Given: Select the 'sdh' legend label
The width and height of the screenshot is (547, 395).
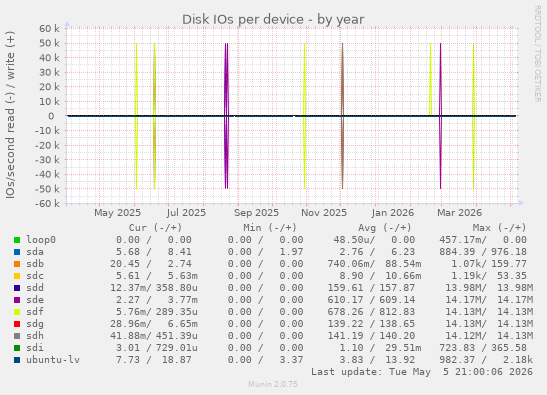Looking at the screenshot, I should 35,336.
